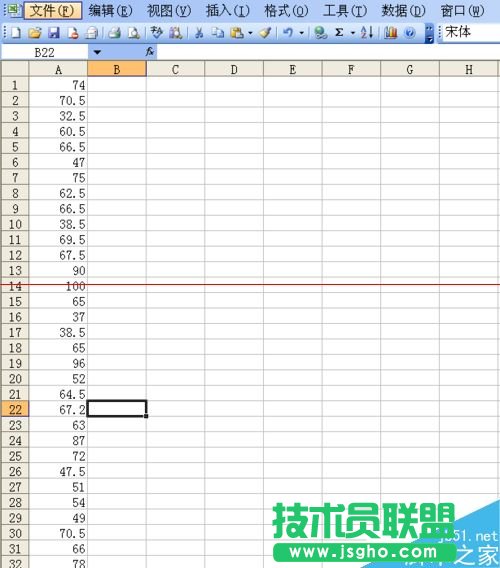Expand the AutoSum functions dropdown arrow
This screenshot has width=500, height=568.
pos(353,33)
